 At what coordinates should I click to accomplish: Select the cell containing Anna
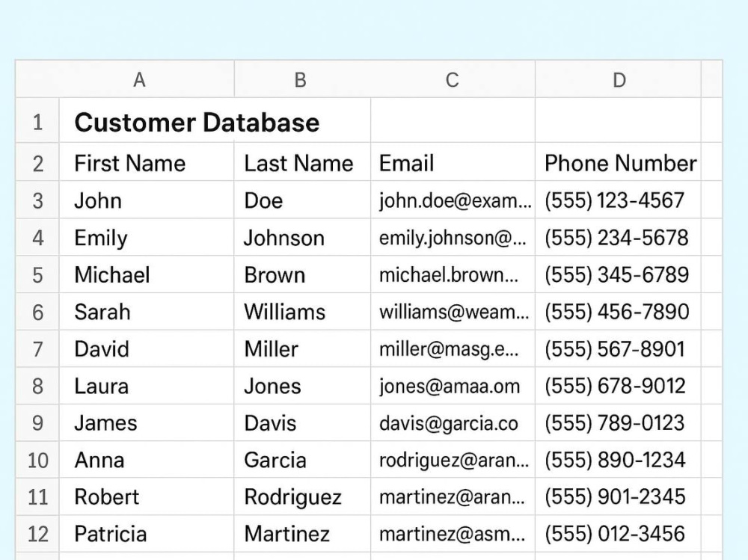(147, 459)
